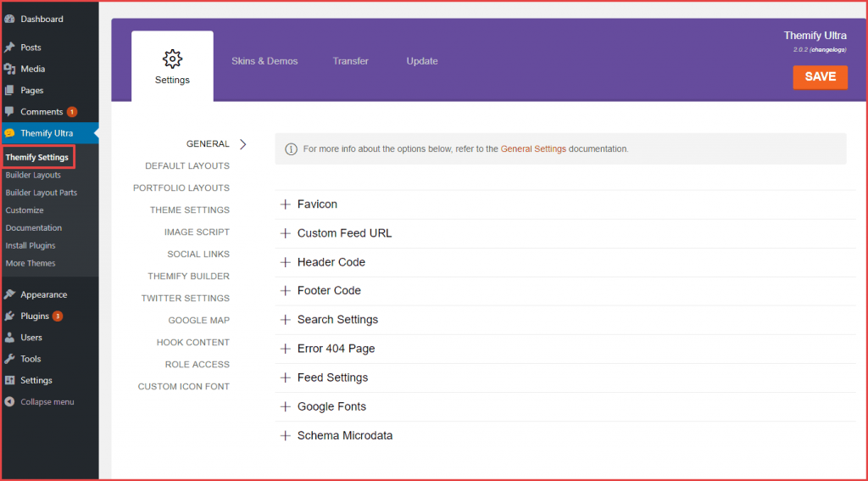
Task: Click the Comments speech bubble icon
Action: (x=9, y=112)
